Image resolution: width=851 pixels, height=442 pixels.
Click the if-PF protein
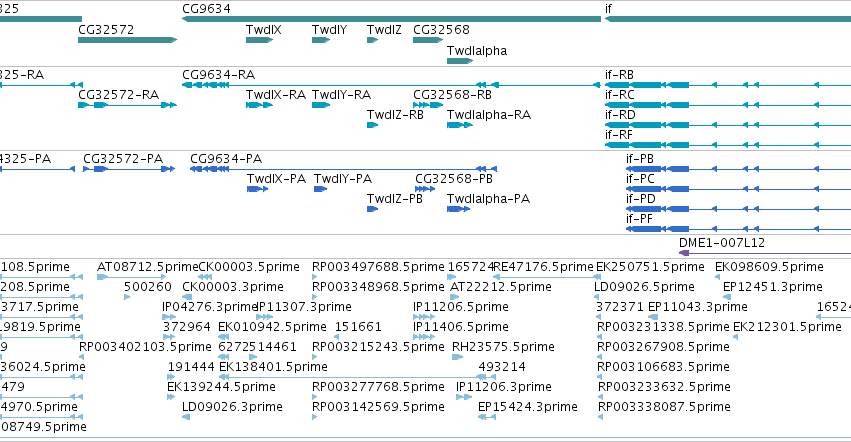(x=738, y=229)
